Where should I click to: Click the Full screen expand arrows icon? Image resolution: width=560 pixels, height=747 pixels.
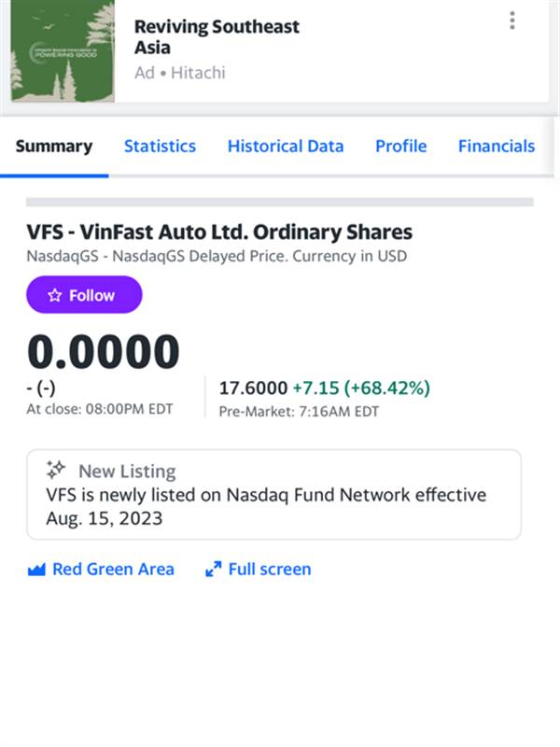213,569
